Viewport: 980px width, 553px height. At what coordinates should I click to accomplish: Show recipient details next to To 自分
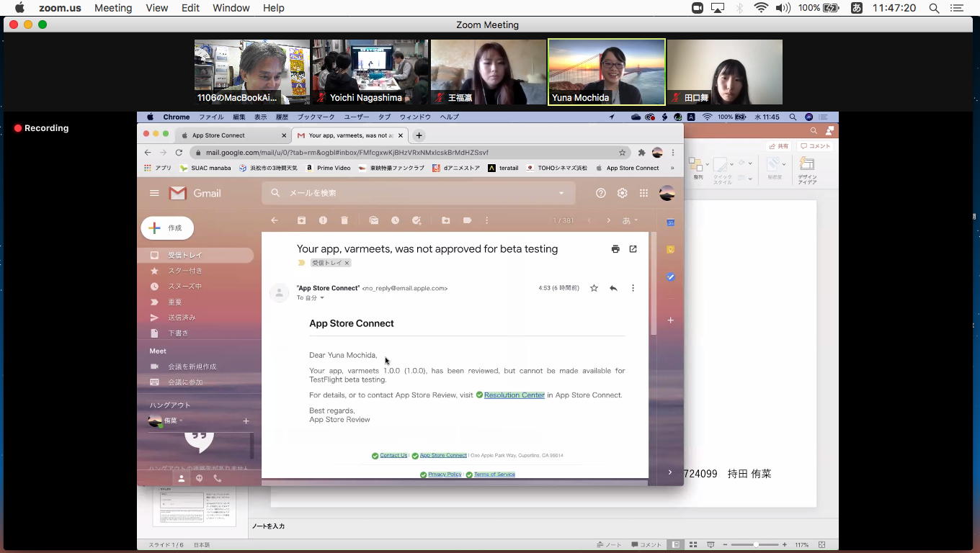point(322,298)
